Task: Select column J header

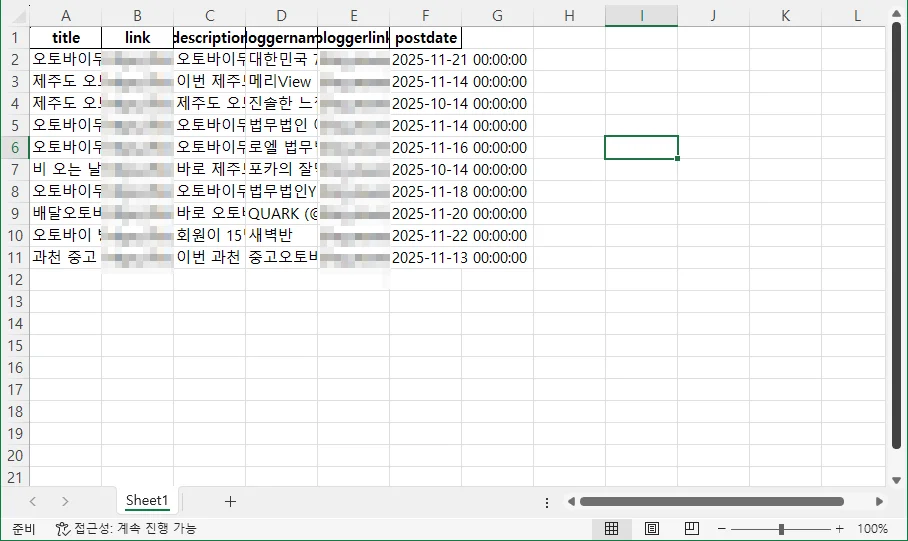Action: [713, 16]
